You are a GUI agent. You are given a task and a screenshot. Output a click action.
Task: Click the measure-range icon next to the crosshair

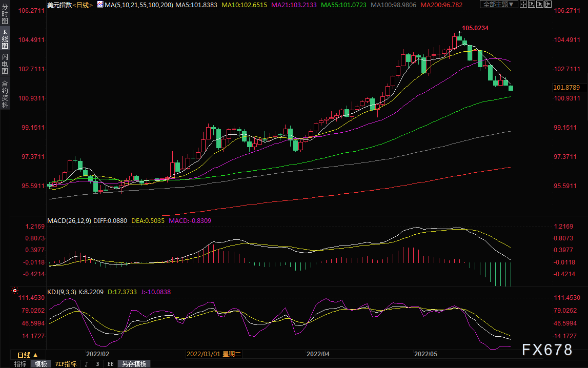point(531,5)
